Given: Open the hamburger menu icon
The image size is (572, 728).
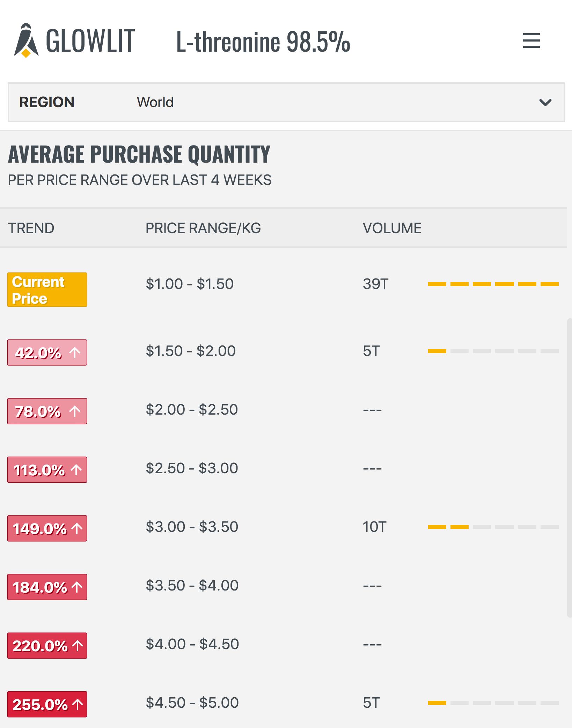Looking at the screenshot, I should pyautogui.click(x=531, y=40).
